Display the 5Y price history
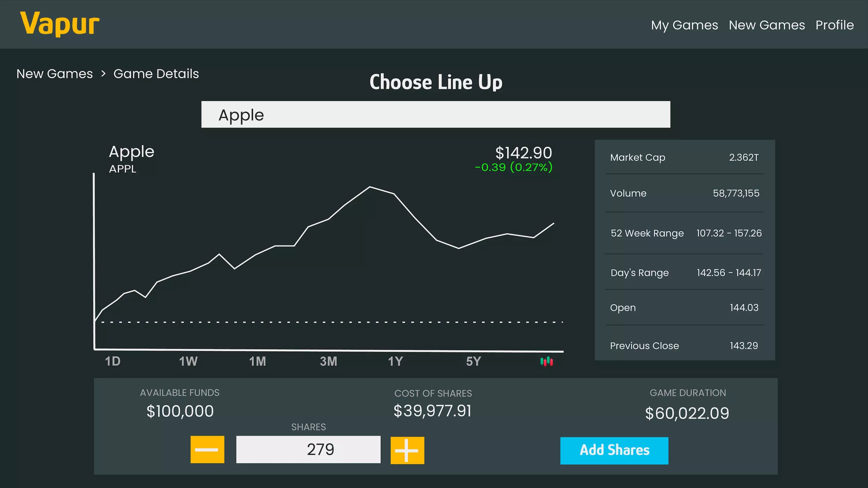Image resolution: width=868 pixels, height=488 pixels. click(x=473, y=361)
